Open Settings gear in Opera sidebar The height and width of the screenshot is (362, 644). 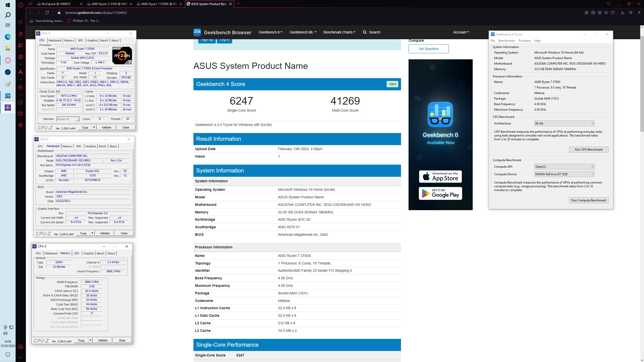click(21, 125)
